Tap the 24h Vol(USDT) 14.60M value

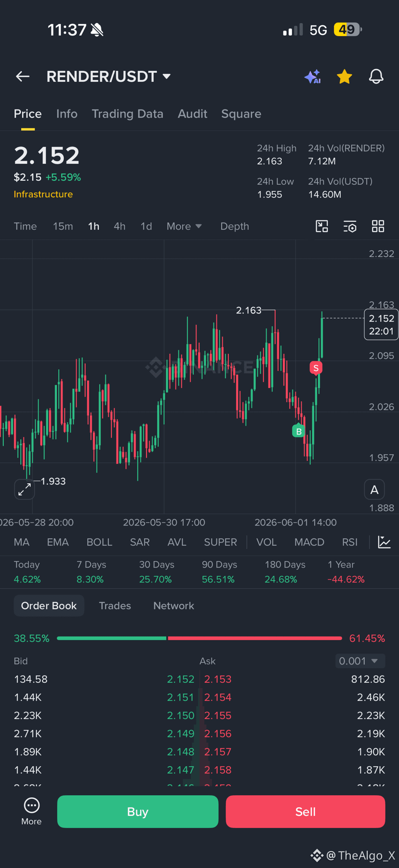(x=325, y=194)
